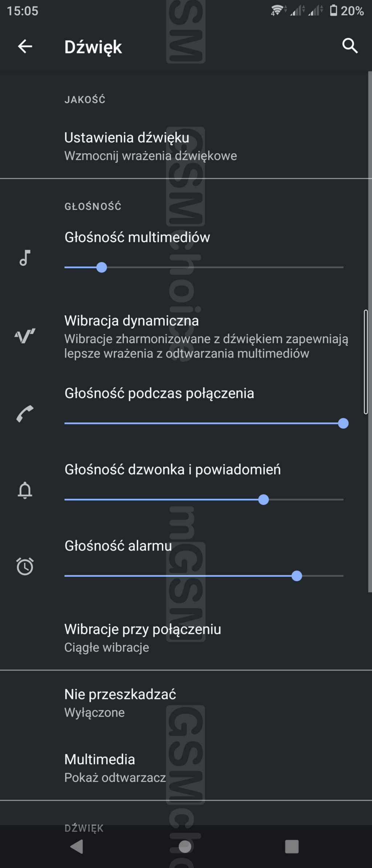Tap the dynamic vibration icon
Viewport: 372px width, 868px height.
point(25,336)
